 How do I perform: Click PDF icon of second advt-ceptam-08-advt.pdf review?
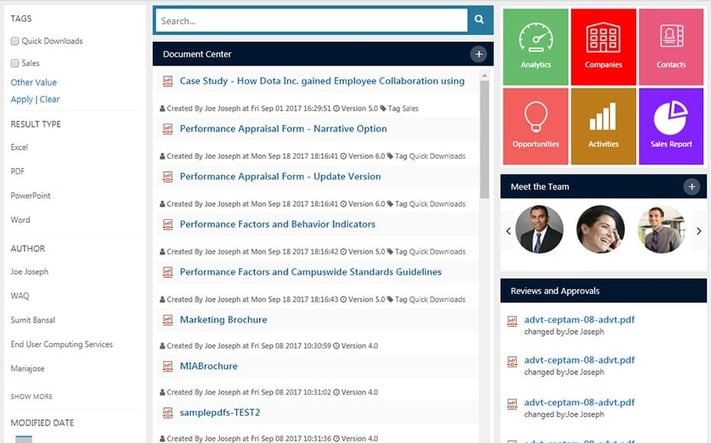tap(512, 362)
